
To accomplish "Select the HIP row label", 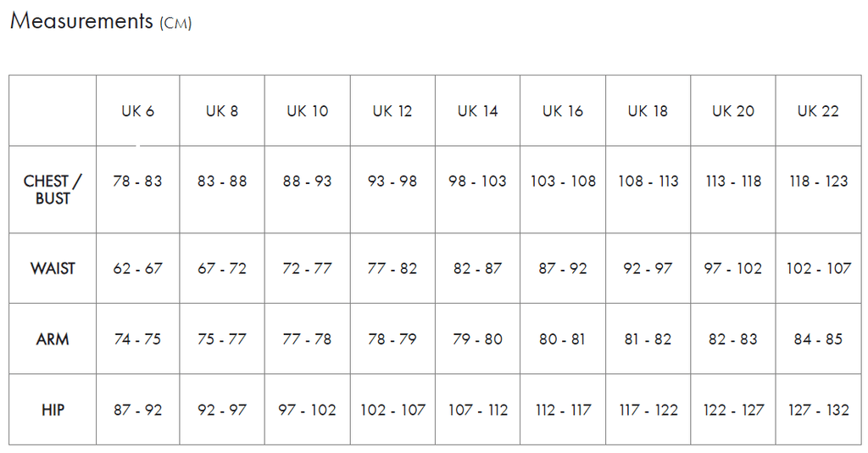I will [53, 411].
